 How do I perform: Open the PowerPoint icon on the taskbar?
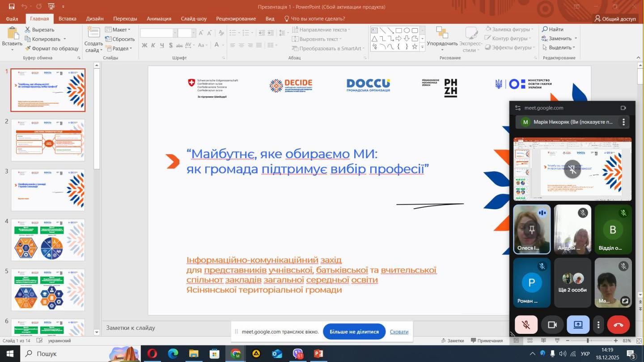[318, 354]
